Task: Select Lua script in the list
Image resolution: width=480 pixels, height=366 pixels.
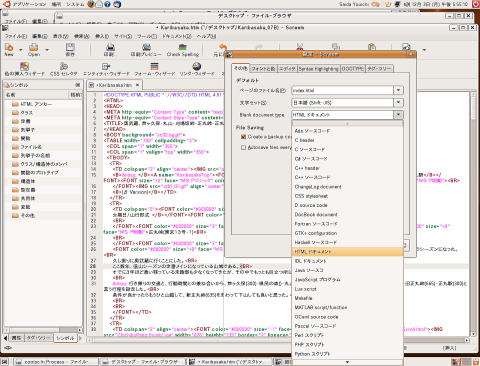Action: coord(347,289)
